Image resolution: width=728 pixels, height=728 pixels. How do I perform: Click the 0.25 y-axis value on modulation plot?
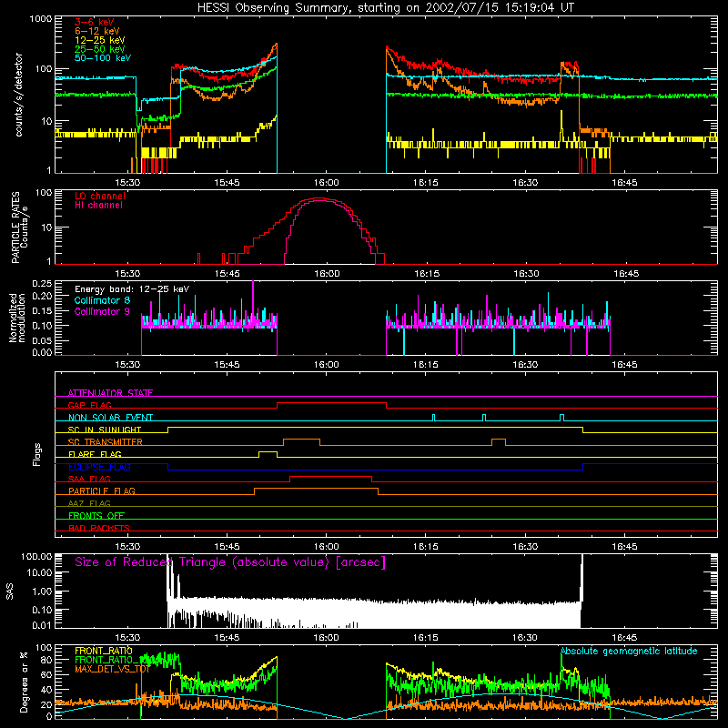(x=42, y=284)
